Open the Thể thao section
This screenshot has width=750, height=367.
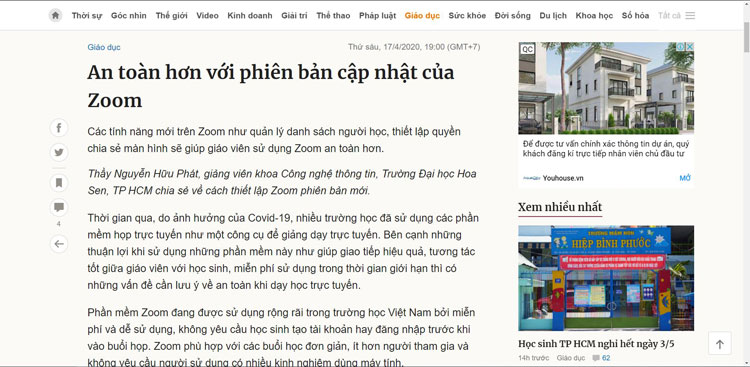pos(333,15)
